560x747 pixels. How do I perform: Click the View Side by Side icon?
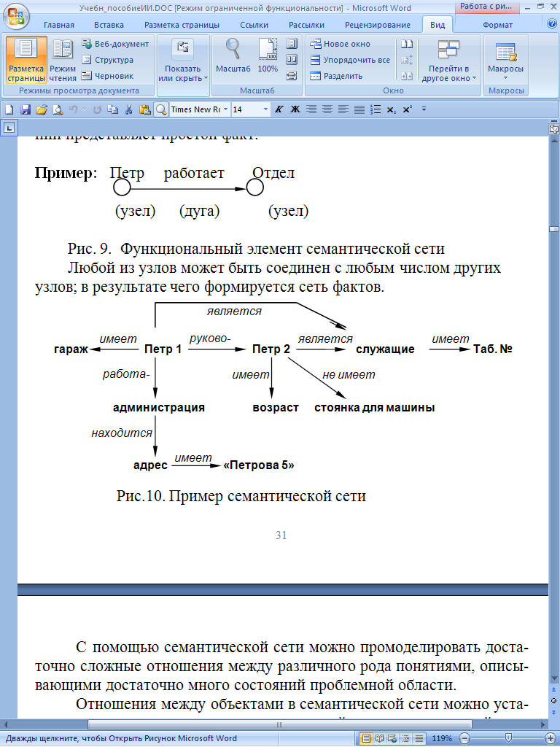point(407,44)
